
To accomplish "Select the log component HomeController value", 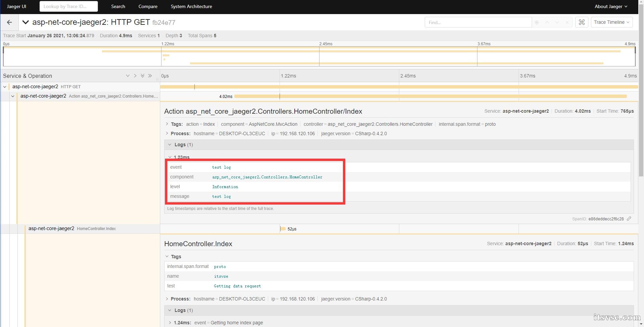I will click(267, 177).
